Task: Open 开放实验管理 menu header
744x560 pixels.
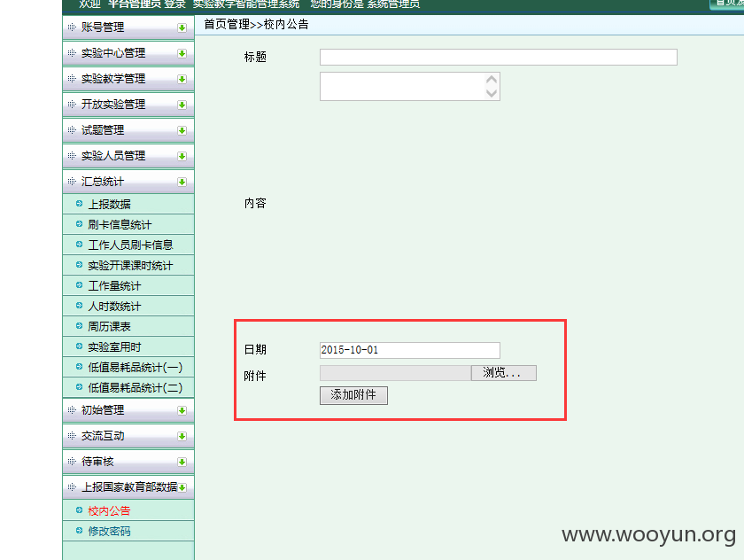Action: 128,105
